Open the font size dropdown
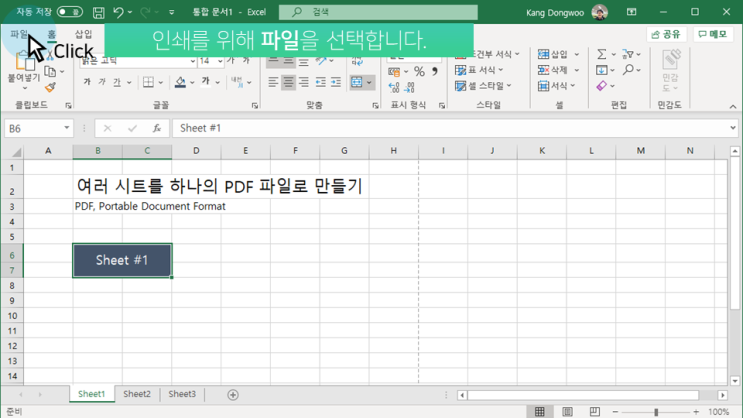Image resolution: width=743 pixels, height=418 pixels. click(x=220, y=61)
